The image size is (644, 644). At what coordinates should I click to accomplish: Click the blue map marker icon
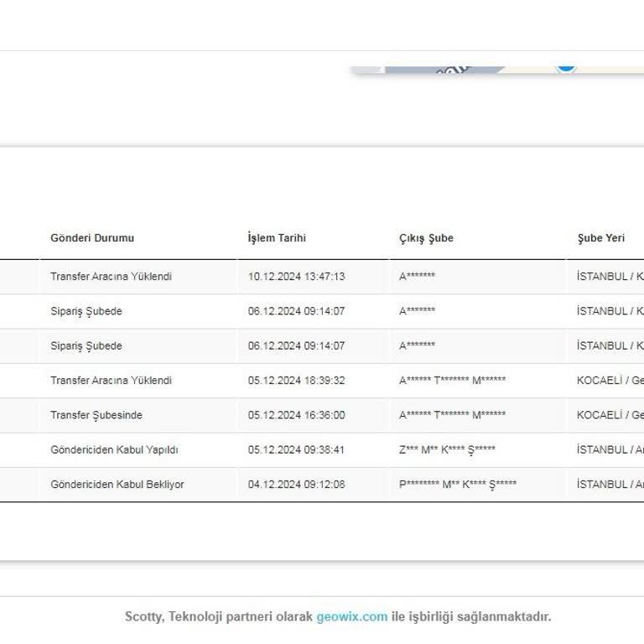point(567,65)
